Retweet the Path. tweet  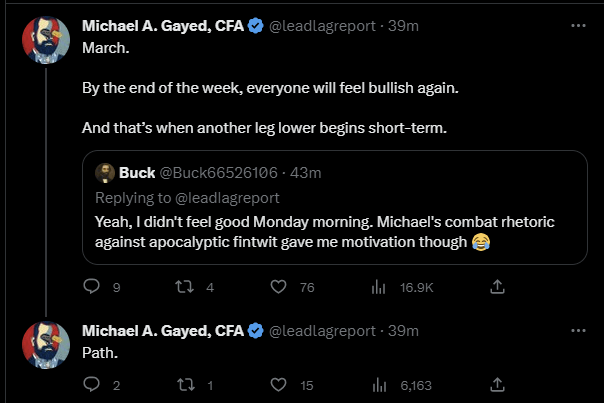pos(185,385)
